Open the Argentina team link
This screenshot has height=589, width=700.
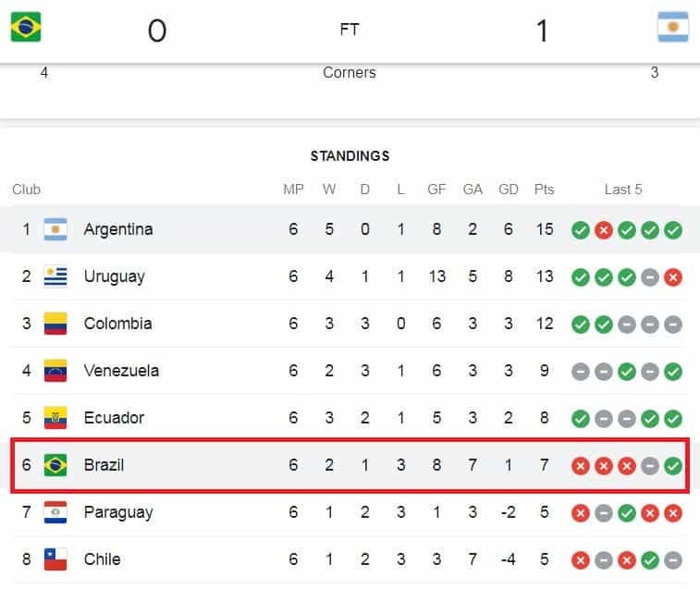click(x=118, y=229)
